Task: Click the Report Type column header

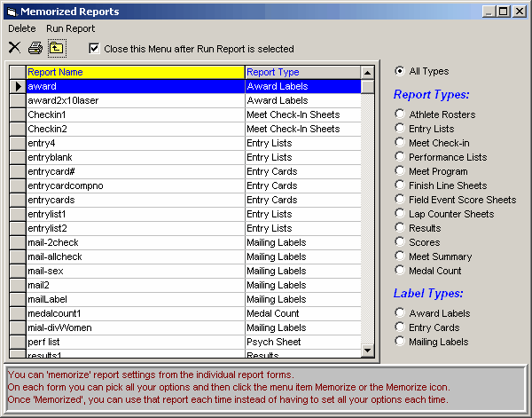Action: 302,72
